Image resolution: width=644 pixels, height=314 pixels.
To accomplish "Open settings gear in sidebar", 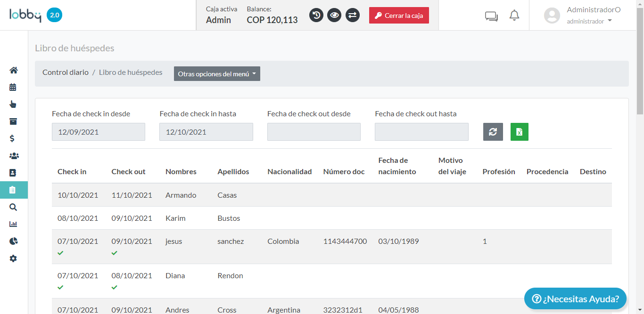I will coord(13,258).
